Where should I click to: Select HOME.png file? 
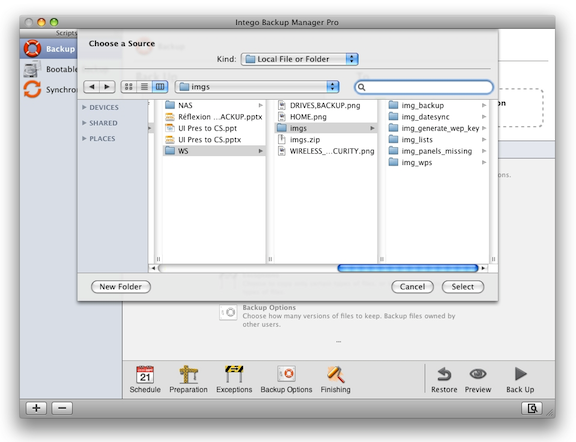(325, 117)
